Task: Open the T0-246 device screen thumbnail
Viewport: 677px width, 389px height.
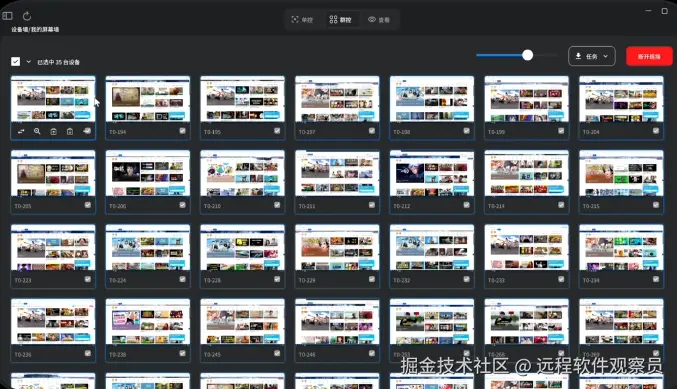Action: tap(337, 322)
